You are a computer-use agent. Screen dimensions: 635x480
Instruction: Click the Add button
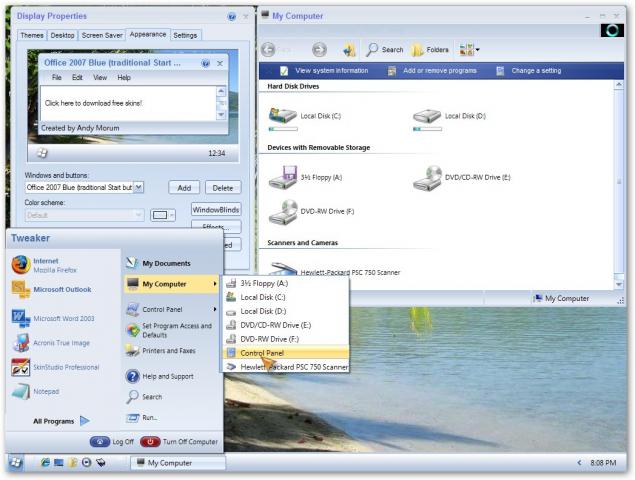(184, 188)
